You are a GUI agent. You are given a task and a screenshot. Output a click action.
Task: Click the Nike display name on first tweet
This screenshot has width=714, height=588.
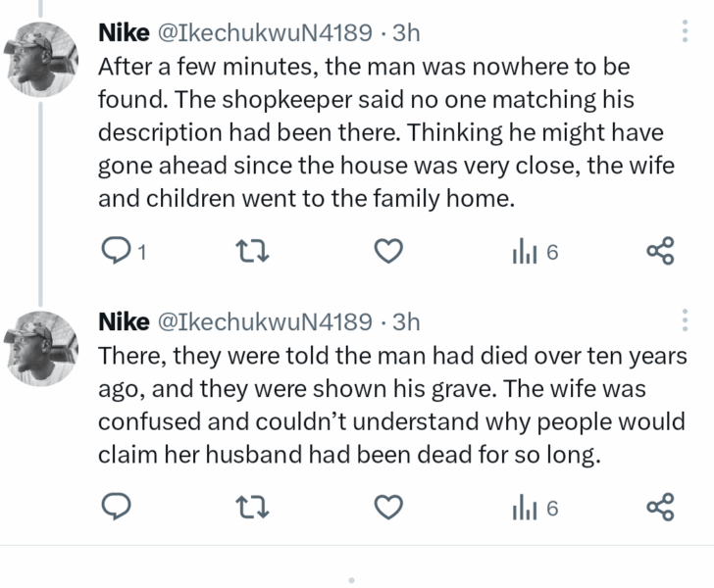[125, 34]
